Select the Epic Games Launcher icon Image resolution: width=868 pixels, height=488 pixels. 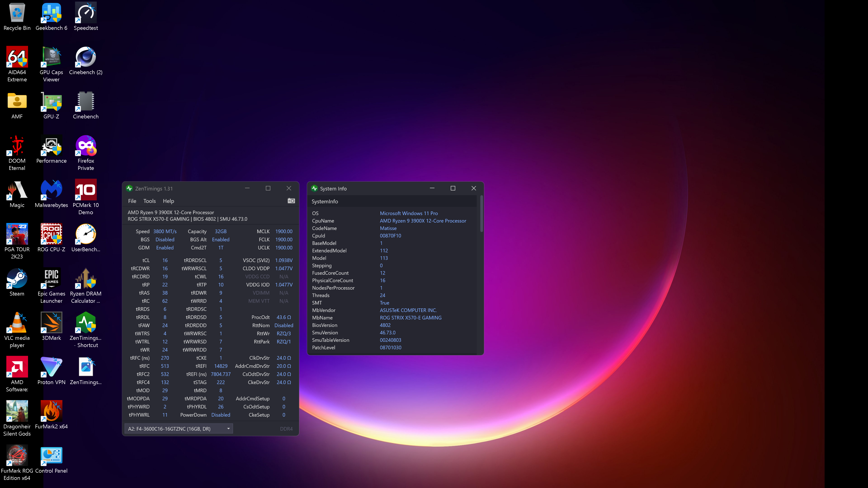pos(51,286)
